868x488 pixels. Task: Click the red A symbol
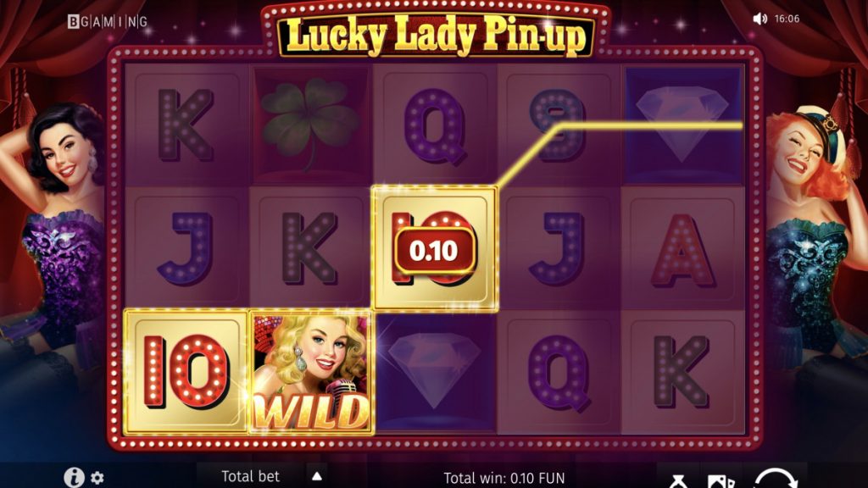[682, 250]
